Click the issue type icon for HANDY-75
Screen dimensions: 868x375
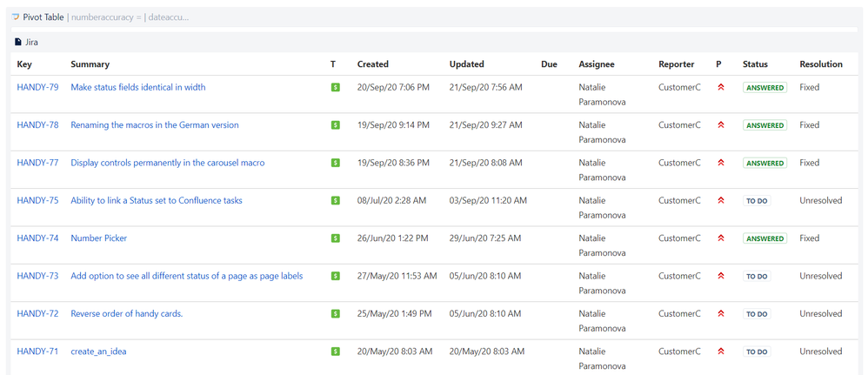(335, 201)
